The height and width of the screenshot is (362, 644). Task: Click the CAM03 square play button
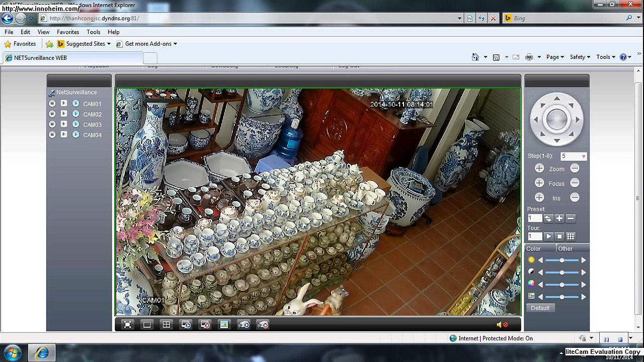64,124
